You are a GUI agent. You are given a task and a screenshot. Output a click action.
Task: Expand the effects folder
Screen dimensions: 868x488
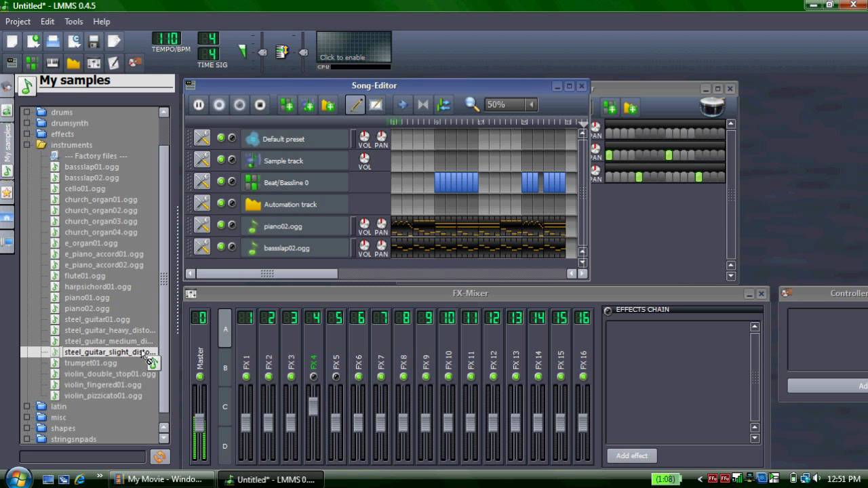27,134
